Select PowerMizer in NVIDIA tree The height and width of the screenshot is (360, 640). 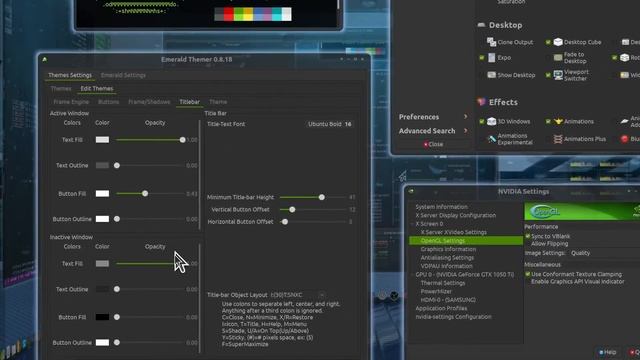coord(436,291)
